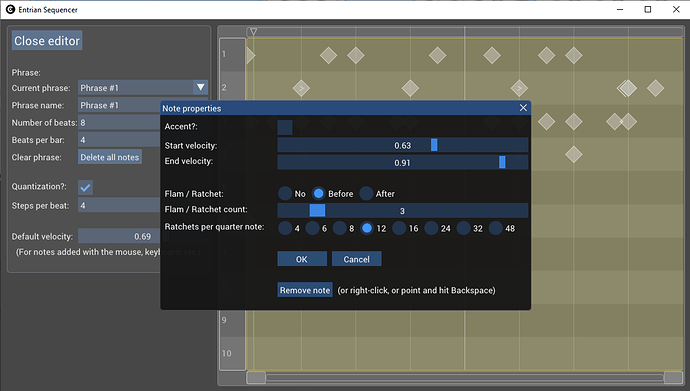
Task: Select 16 ratchets per quarter note
Action: click(399, 228)
